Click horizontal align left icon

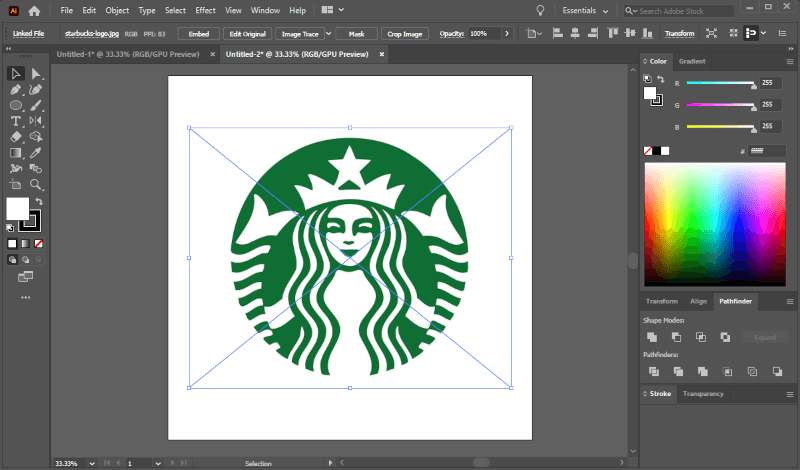click(x=558, y=34)
